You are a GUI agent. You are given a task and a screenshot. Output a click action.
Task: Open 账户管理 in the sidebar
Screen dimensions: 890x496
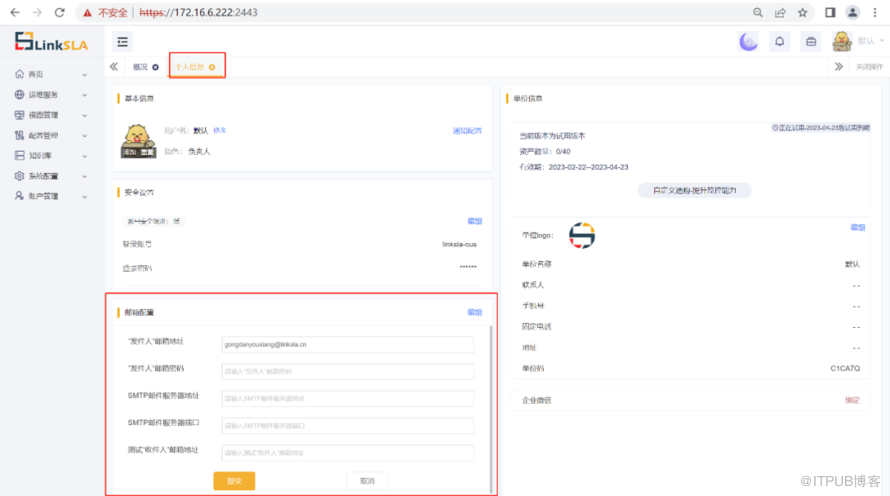click(50, 196)
